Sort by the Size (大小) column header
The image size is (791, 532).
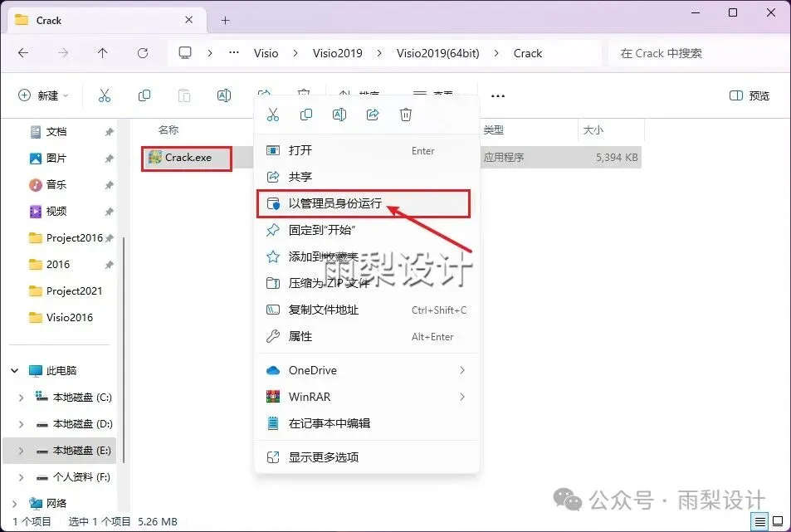click(x=593, y=130)
